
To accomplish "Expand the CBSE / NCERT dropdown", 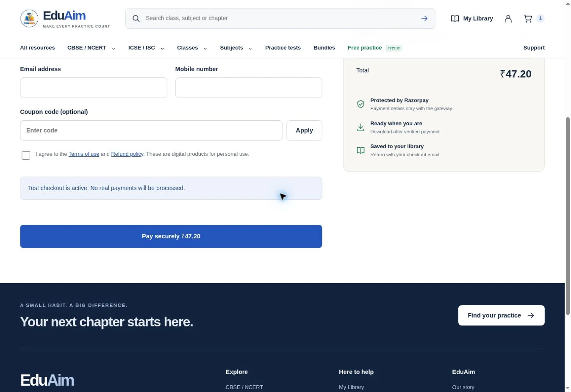I will [91, 48].
